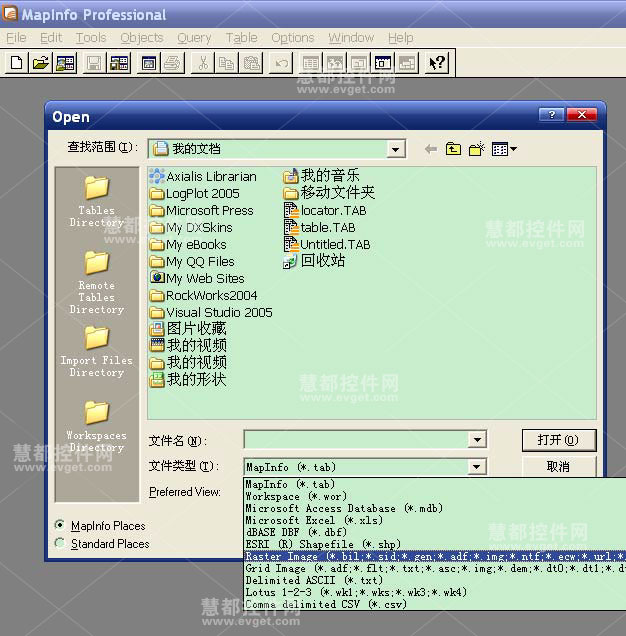The width and height of the screenshot is (626, 636).
Task: Open the Options menu
Action: (x=293, y=38)
